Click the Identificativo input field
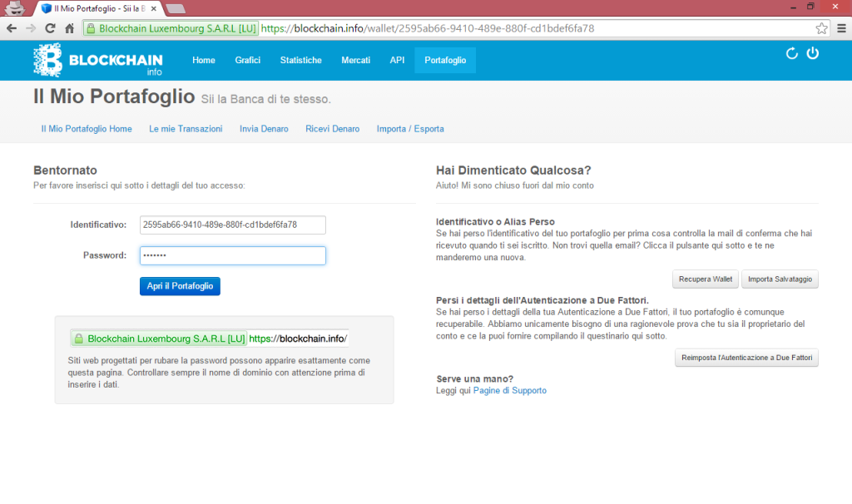Viewport: 852px width, 504px height. click(x=233, y=225)
